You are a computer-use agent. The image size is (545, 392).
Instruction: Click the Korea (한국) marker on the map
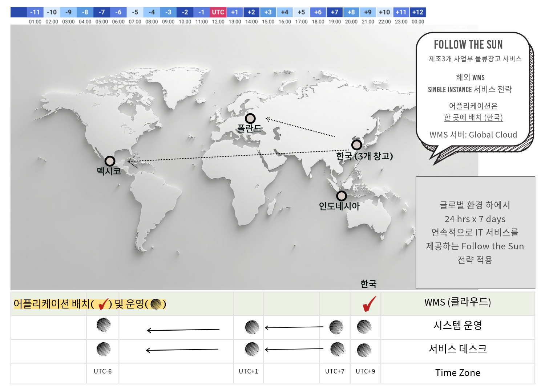pos(356,145)
